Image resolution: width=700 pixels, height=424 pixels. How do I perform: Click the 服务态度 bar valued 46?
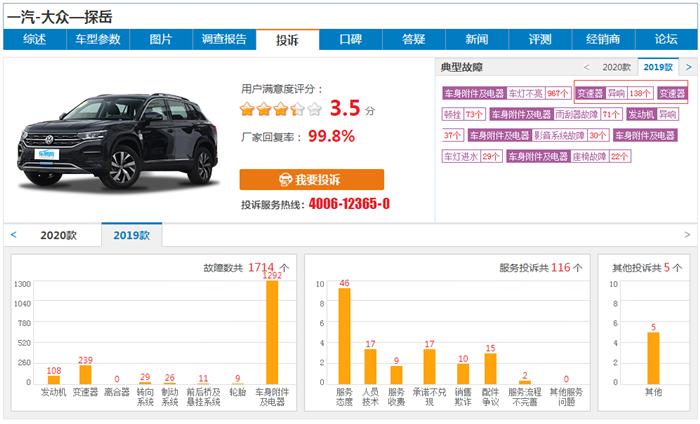344,336
